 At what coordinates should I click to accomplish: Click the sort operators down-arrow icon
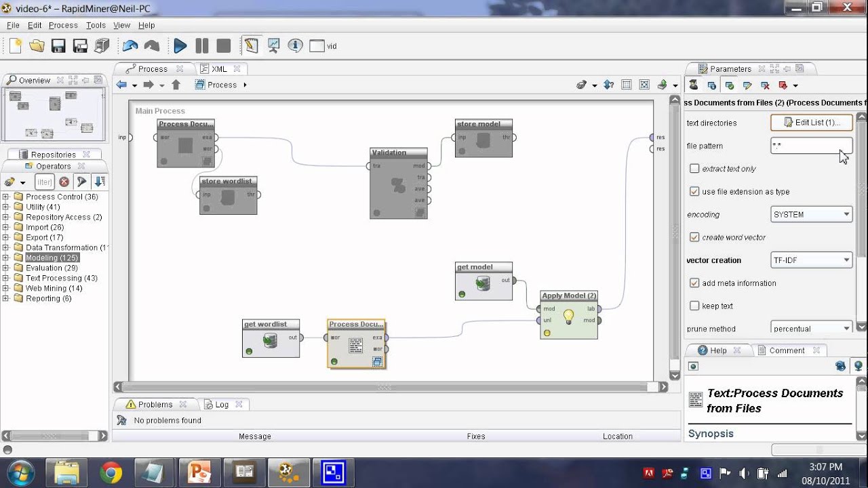pos(100,182)
